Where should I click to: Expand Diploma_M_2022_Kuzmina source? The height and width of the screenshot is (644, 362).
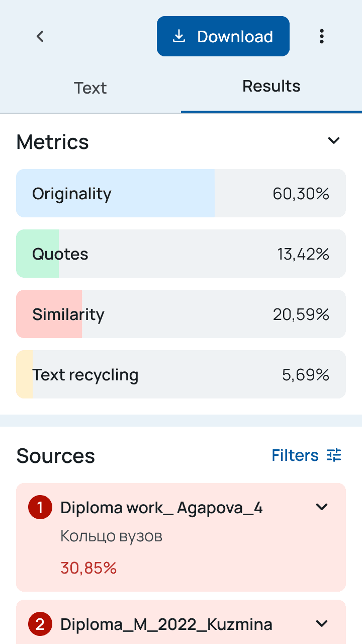pos(322,624)
